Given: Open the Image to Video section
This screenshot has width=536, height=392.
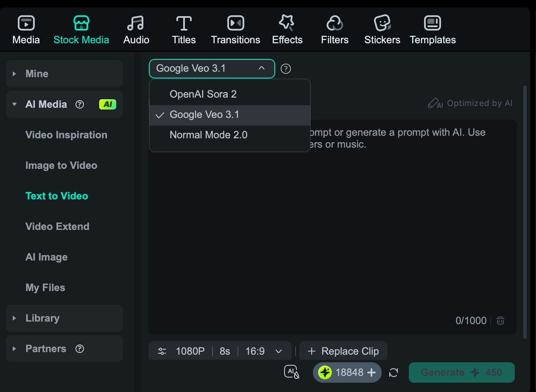Looking at the screenshot, I should pyautogui.click(x=61, y=165).
